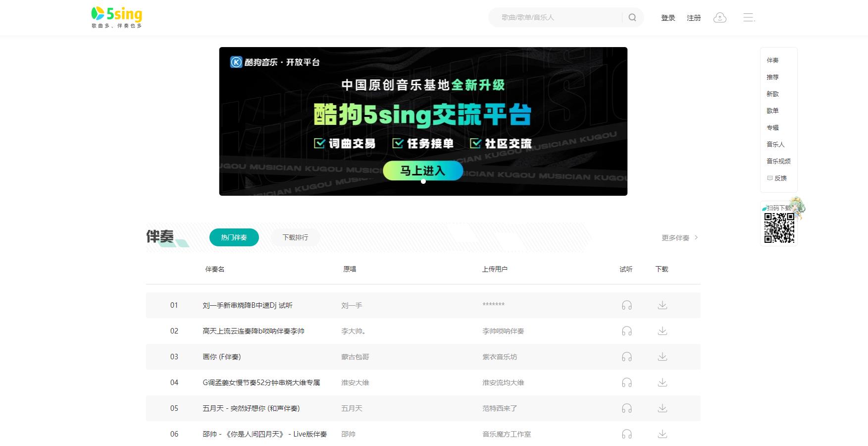Open 音乐视频 in the side navigation
This screenshot has height=446, width=868.
point(778,162)
